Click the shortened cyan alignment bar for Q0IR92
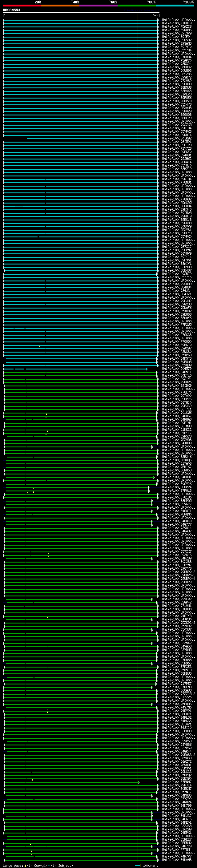The image size is (197, 868). [93, 139]
